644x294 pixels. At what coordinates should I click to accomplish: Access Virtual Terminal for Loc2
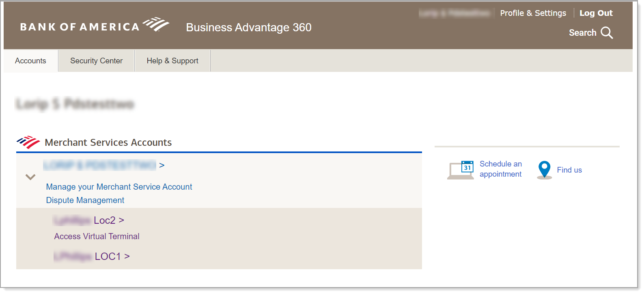coord(97,236)
